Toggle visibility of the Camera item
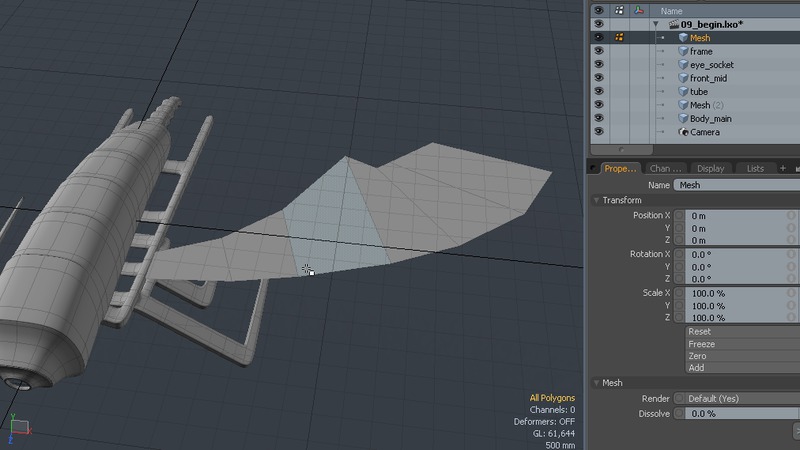 pyautogui.click(x=598, y=132)
